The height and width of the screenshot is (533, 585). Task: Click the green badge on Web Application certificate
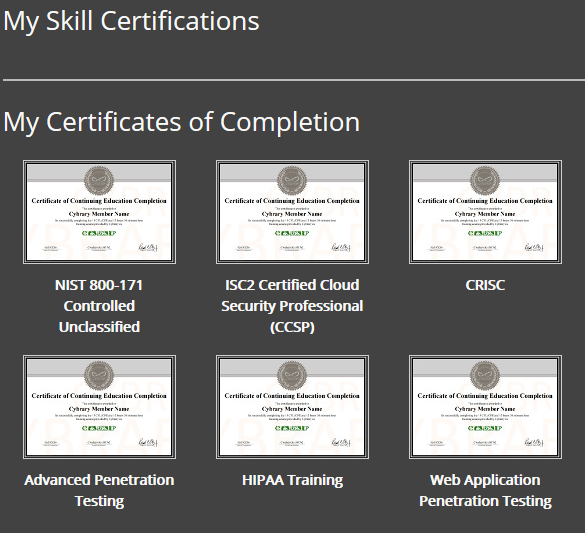point(485,428)
